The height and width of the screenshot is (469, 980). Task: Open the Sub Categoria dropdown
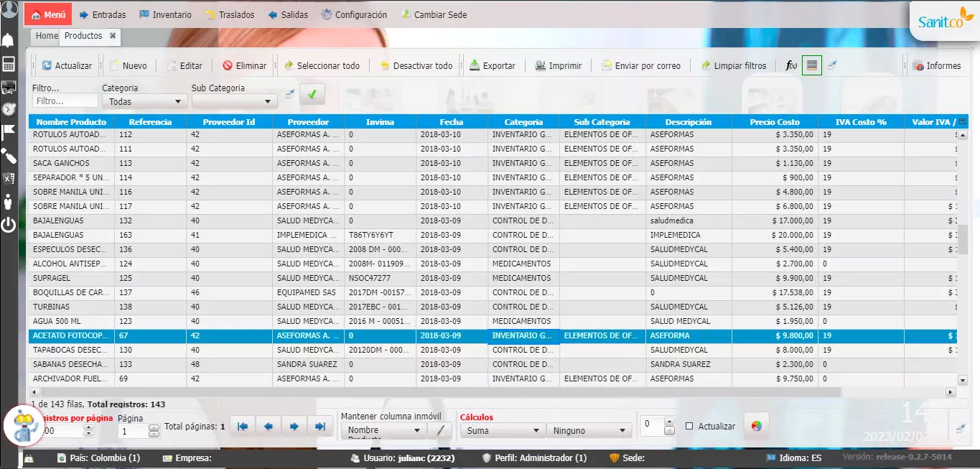234,102
